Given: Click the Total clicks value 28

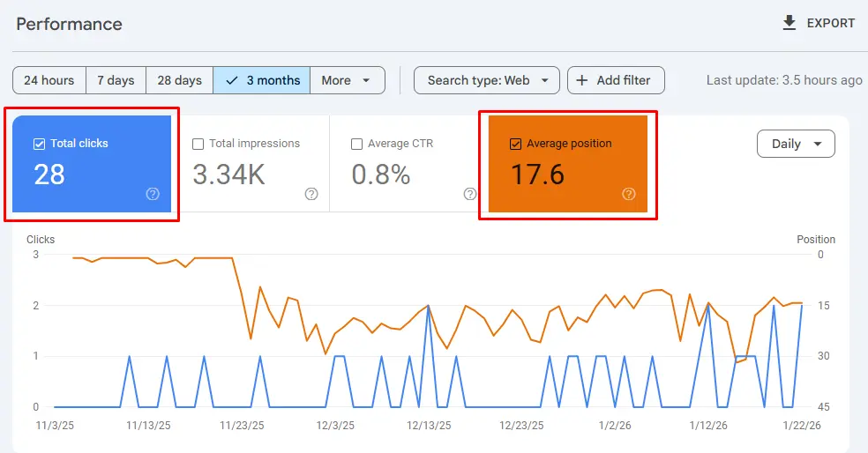Looking at the screenshot, I should 49,175.
